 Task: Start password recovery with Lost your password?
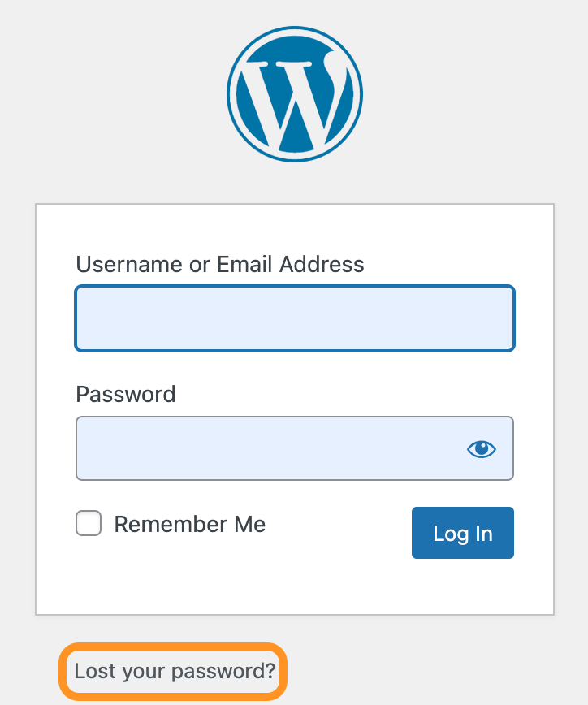(172, 672)
